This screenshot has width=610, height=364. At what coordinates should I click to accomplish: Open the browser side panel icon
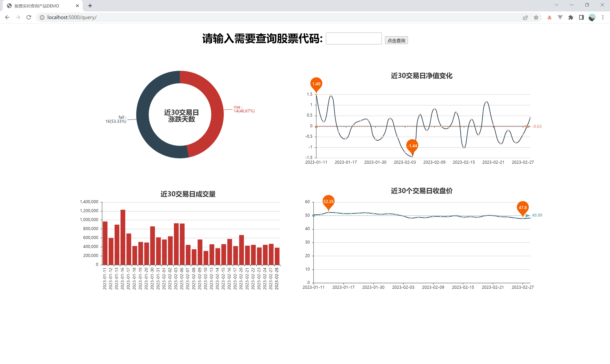coord(581,17)
